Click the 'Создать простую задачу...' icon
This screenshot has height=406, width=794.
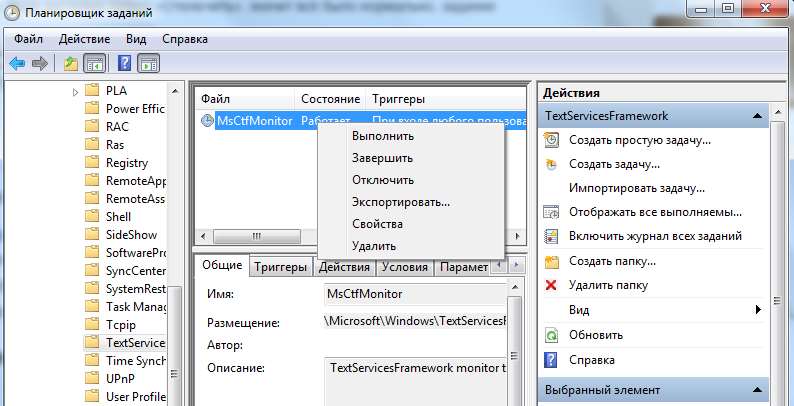551,140
